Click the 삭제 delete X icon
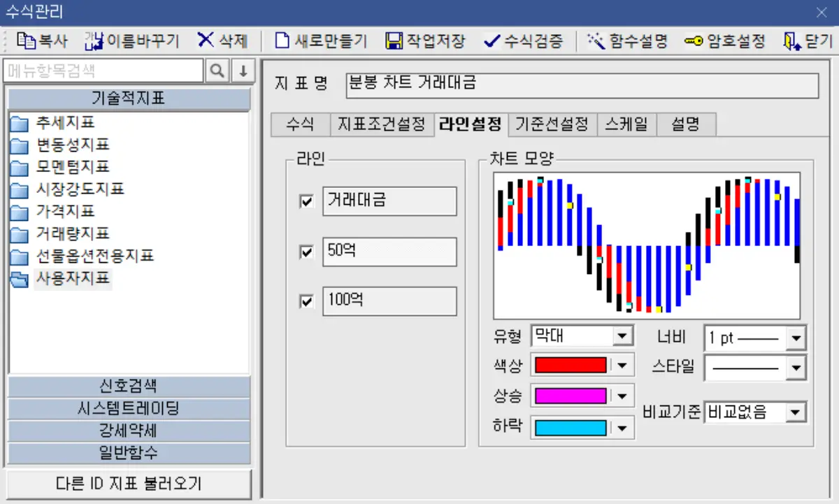839x504 pixels. pos(207,40)
